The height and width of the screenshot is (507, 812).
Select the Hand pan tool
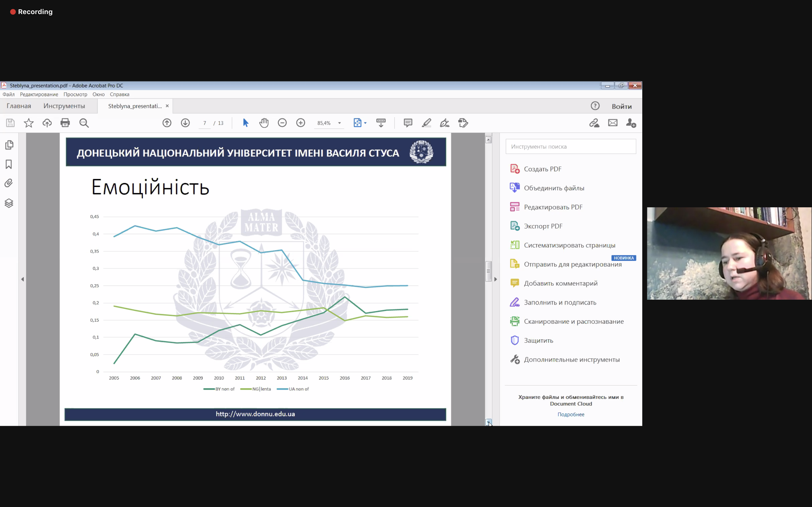coord(264,123)
